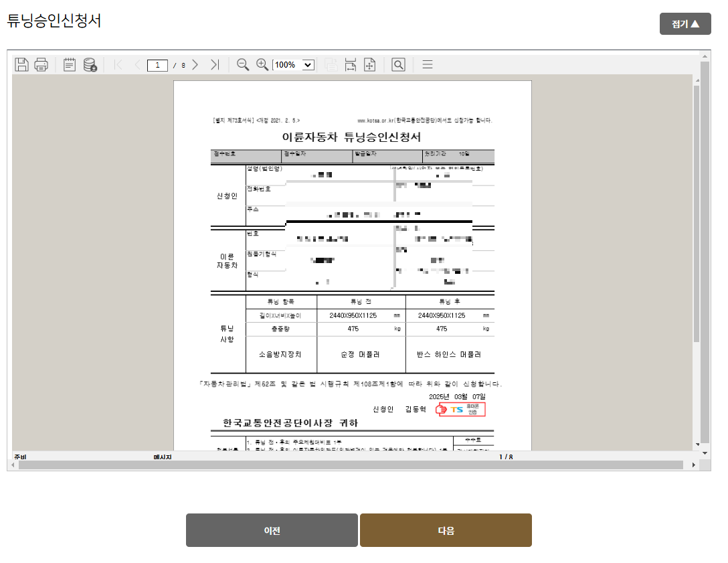Click the 이전 button
The width and height of the screenshot is (728, 563).
click(272, 530)
